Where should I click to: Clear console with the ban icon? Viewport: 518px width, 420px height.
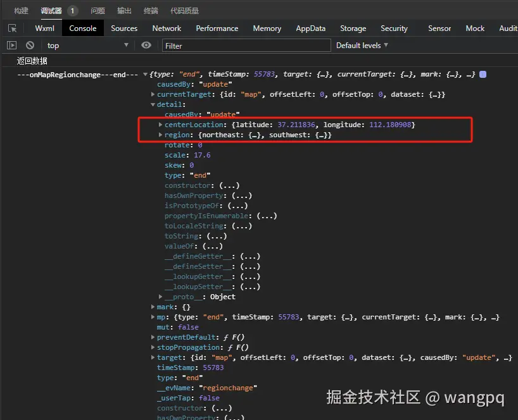30,45
